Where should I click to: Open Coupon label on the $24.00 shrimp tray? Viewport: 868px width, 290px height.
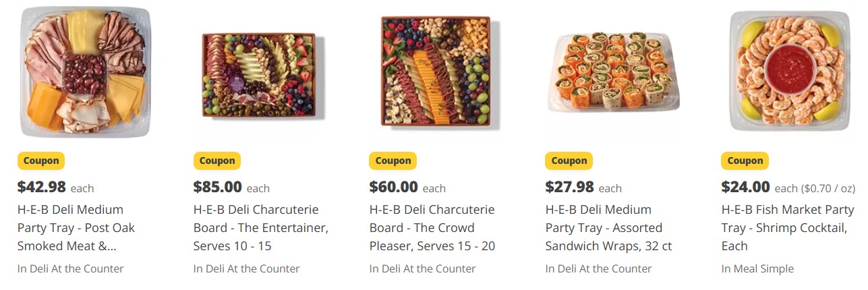click(x=745, y=161)
